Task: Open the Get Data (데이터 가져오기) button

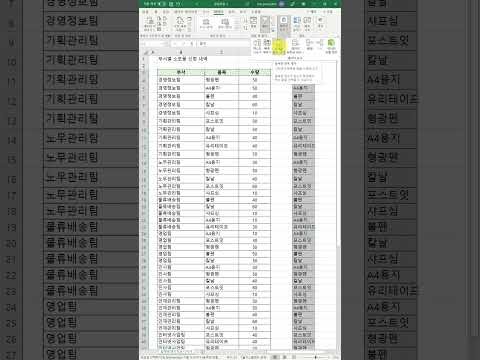Action: pyautogui.click(x=149, y=23)
